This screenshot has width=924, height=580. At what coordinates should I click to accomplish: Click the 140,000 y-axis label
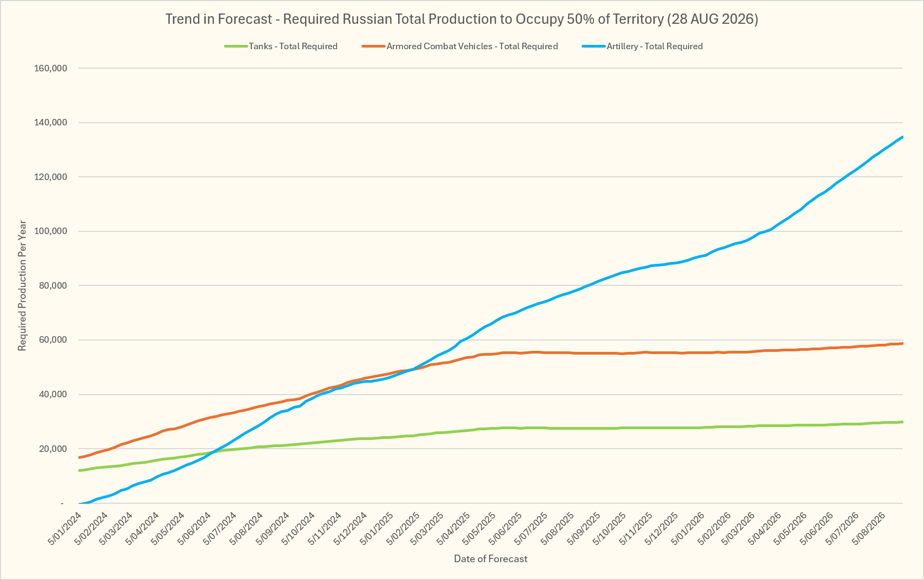[50, 123]
